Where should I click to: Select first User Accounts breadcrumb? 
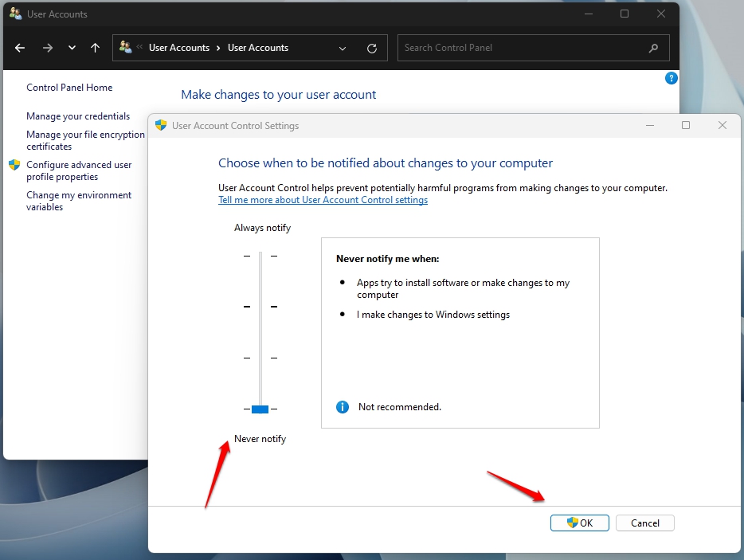[179, 48]
